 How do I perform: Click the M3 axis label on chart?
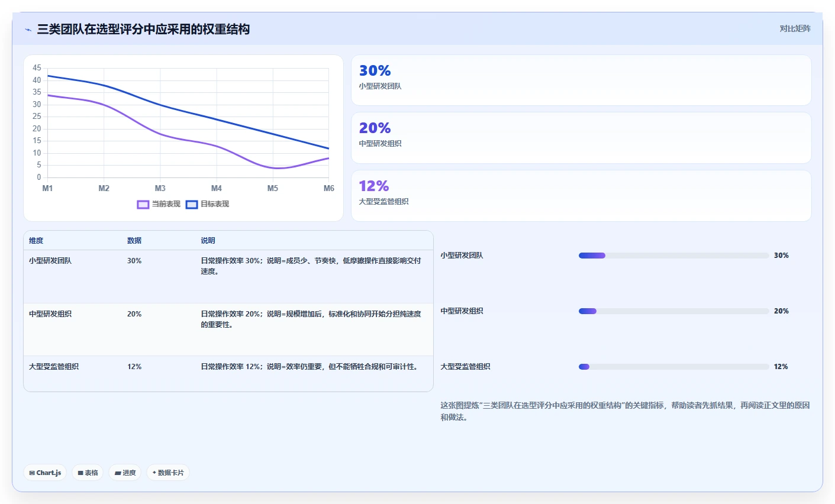160,188
